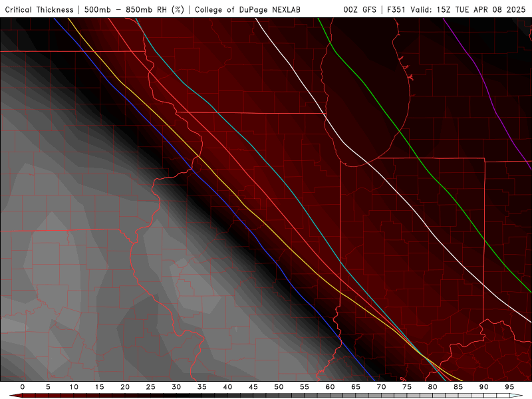The height and width of the screenshot is (399, 532).
Task: Click the "F351" forecast hour text
Action: [x=396, y=10]
